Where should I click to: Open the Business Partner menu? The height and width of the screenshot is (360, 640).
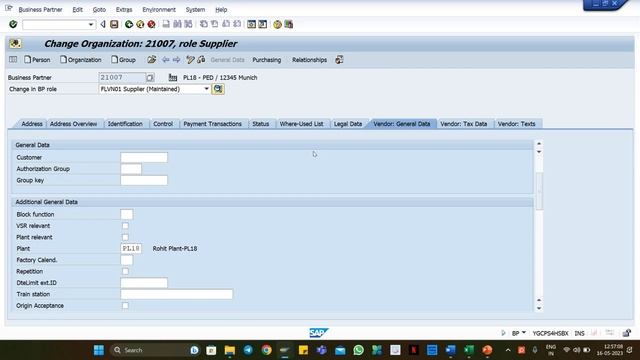[x=40, y=9]
